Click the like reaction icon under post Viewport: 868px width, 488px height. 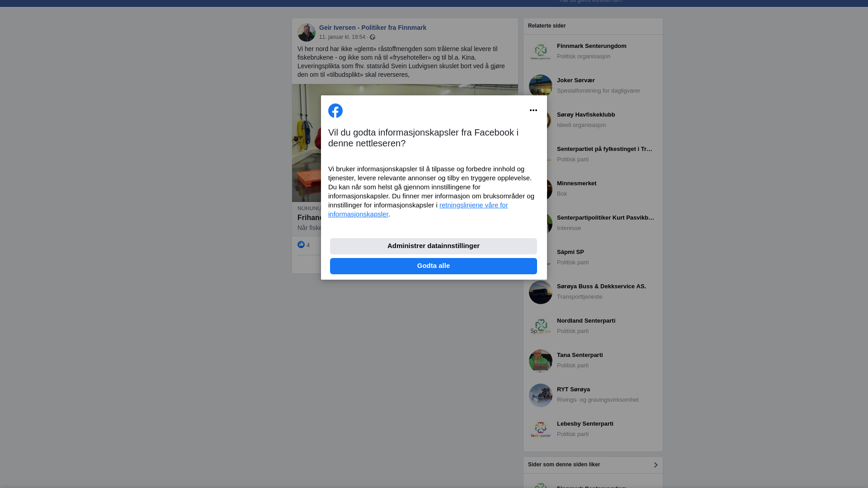coord(301,244)
